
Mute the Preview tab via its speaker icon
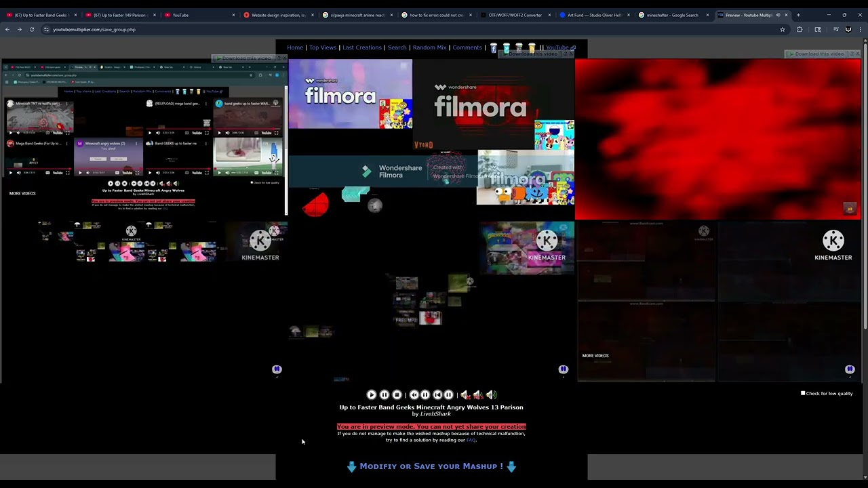pyautogui.click(x=778, y=15)
